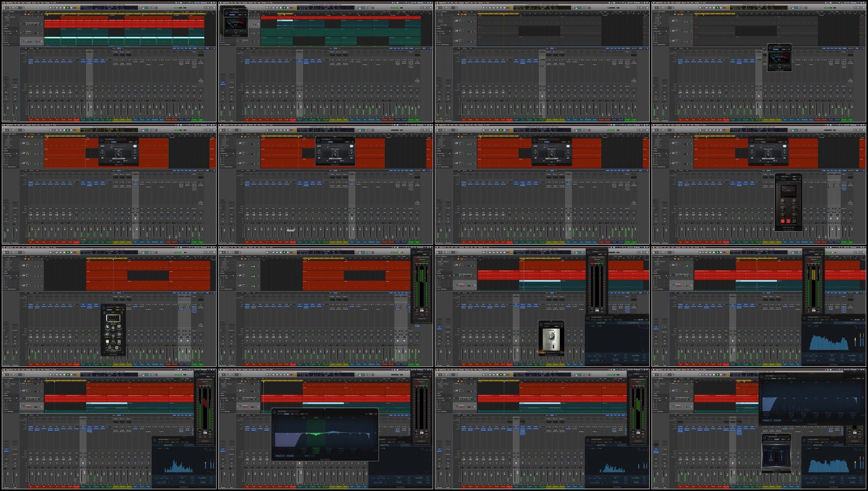Click Compare in VUMT window over track headers
The width and height of the screenshot is (868, 491).
click(232, 15)
